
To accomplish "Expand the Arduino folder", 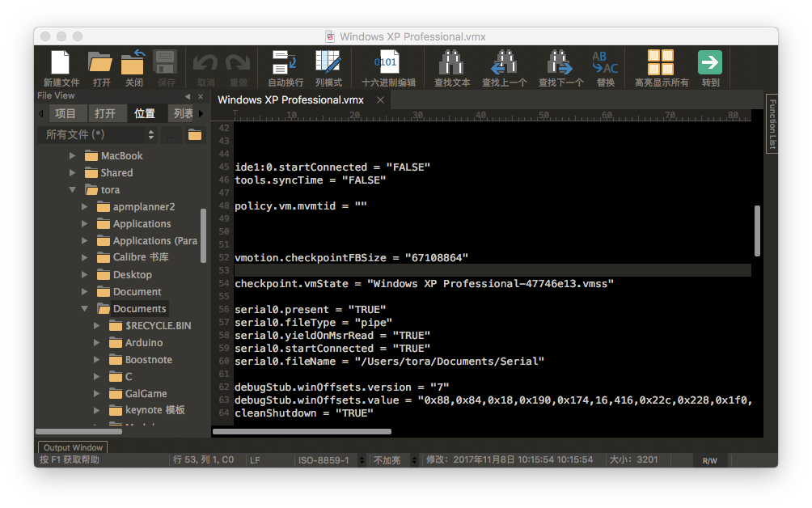I will click(96, 343).
